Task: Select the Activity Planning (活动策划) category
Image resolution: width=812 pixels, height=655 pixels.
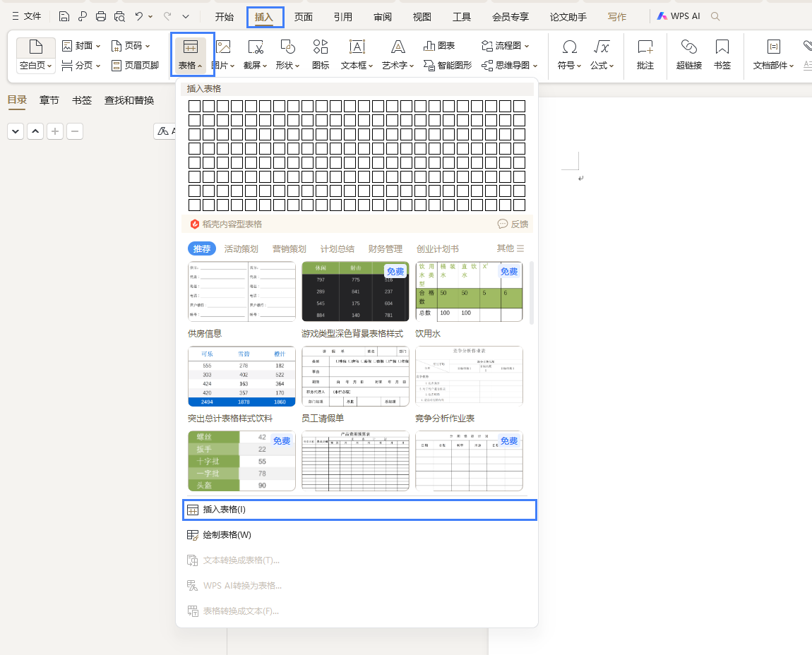Action: point(241,249)
